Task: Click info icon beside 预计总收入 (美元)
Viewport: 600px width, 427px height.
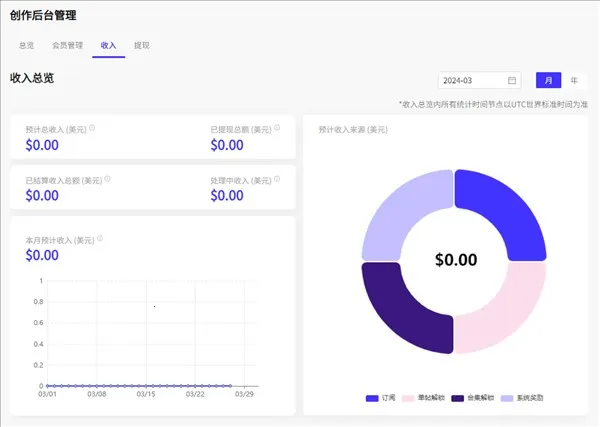Action: (93, 128)
